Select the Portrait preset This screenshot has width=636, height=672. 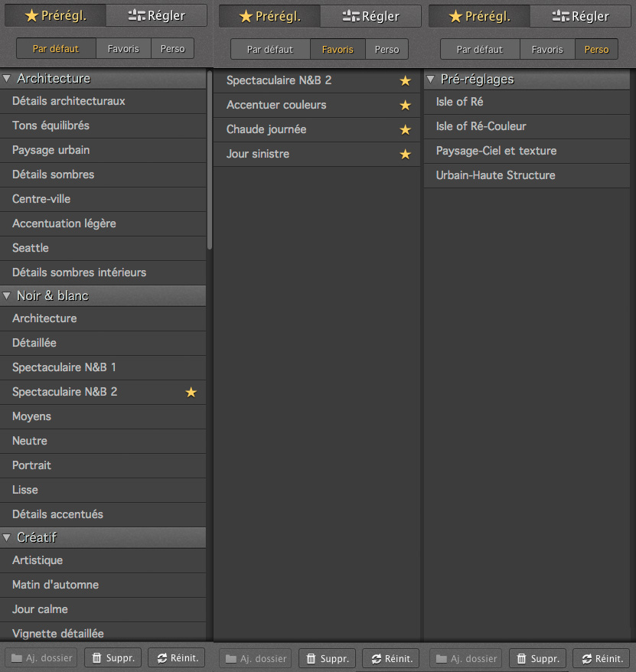point(103,465)
